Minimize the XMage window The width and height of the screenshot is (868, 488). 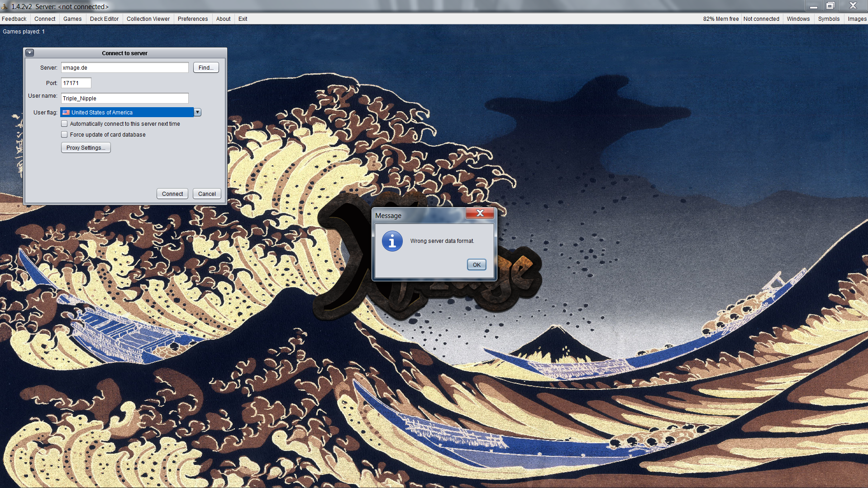(x=813, y=6)
